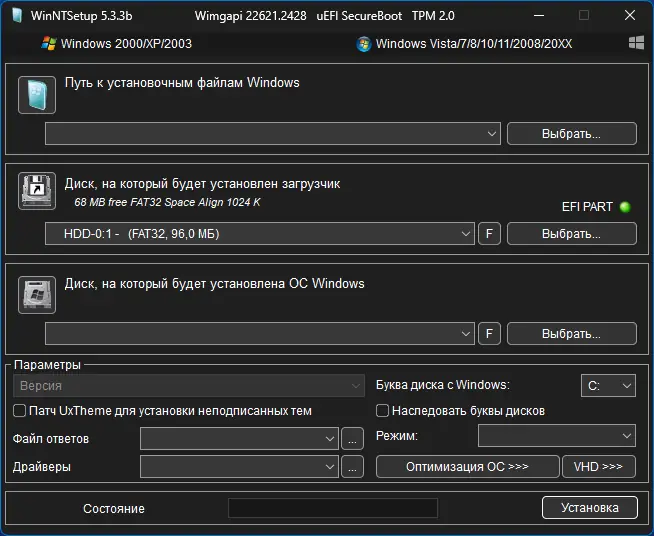
Task: Open the disabled Версия edition dropdown
Action: (x=189, y=386)
